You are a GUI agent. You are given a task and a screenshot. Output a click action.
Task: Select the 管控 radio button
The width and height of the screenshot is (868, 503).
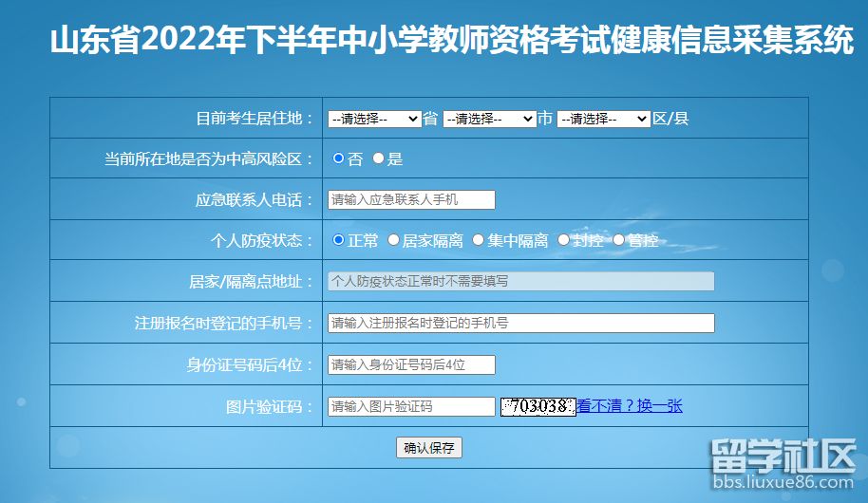click(x=619, y=240)
